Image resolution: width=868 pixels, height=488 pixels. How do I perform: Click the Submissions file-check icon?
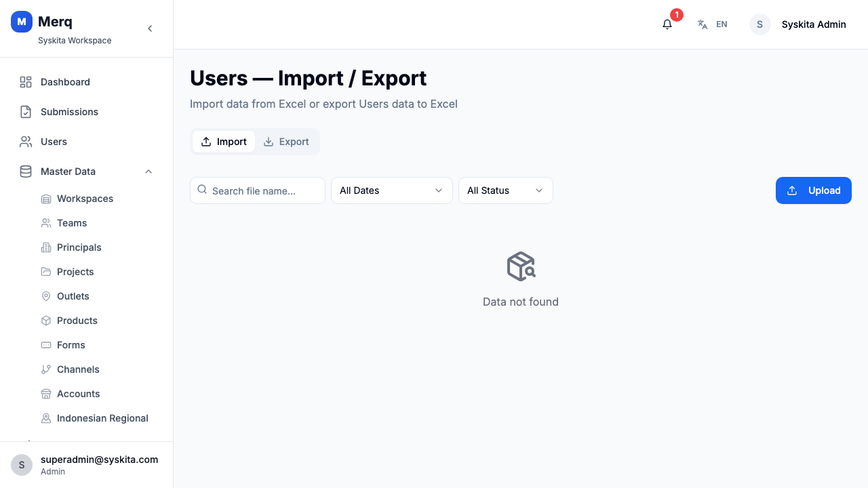(x=26, y=112)
